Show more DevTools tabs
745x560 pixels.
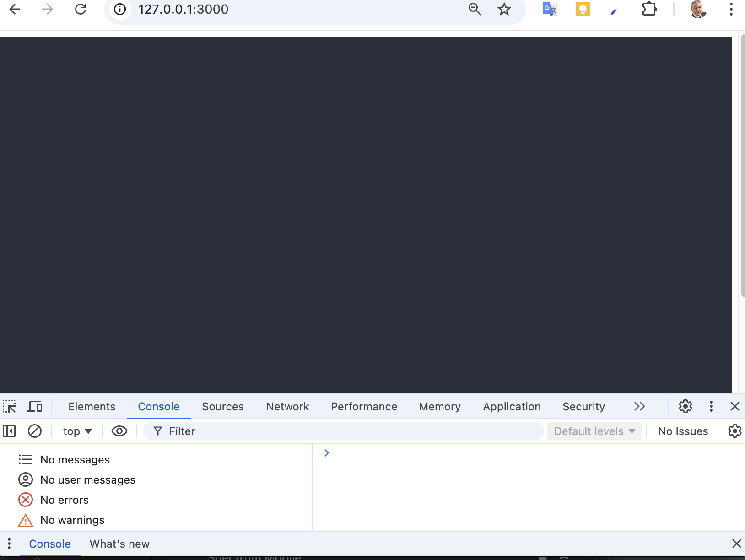tap(640, 406)
